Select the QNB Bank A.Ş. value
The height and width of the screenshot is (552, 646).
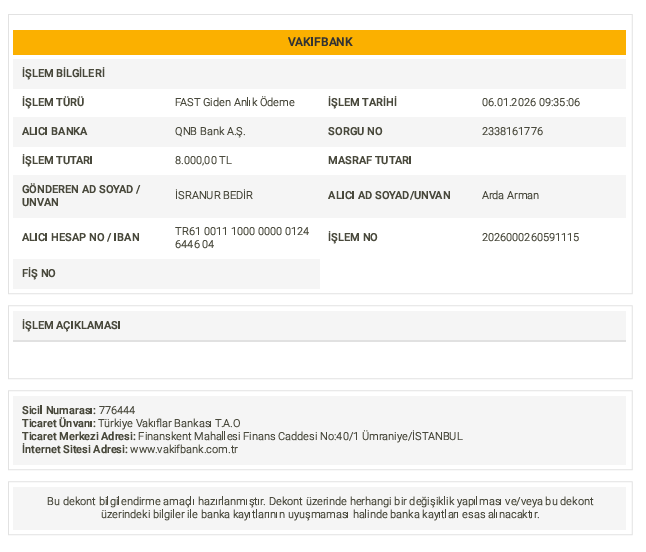click(x=210, y=131)
